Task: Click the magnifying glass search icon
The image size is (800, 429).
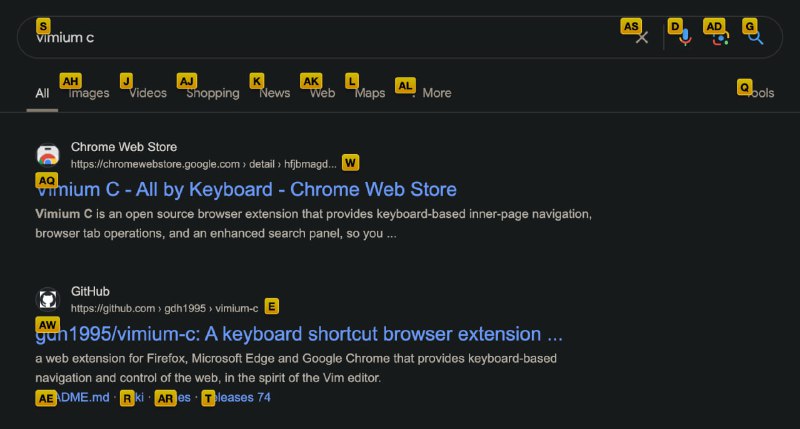Action: click(756, 37)
